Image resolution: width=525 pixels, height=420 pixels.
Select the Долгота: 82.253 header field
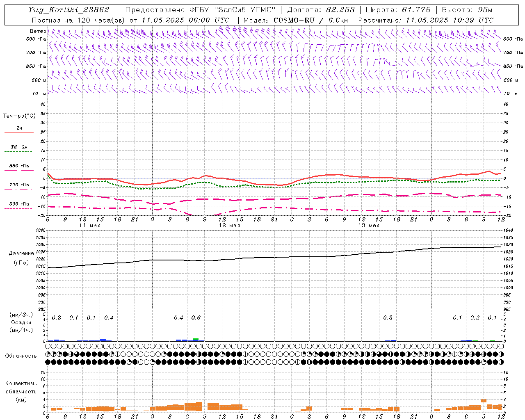pyautogui.click(x=321, y=10)
